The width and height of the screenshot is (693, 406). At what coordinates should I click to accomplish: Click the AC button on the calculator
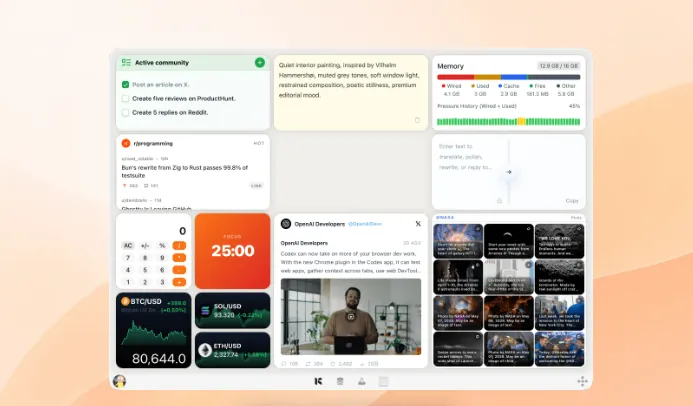tap(128, 245)
